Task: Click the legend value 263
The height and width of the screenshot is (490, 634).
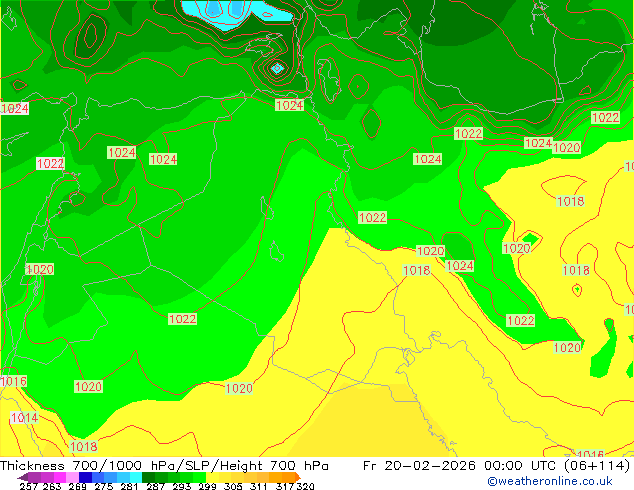Action: tap(52, 486)
